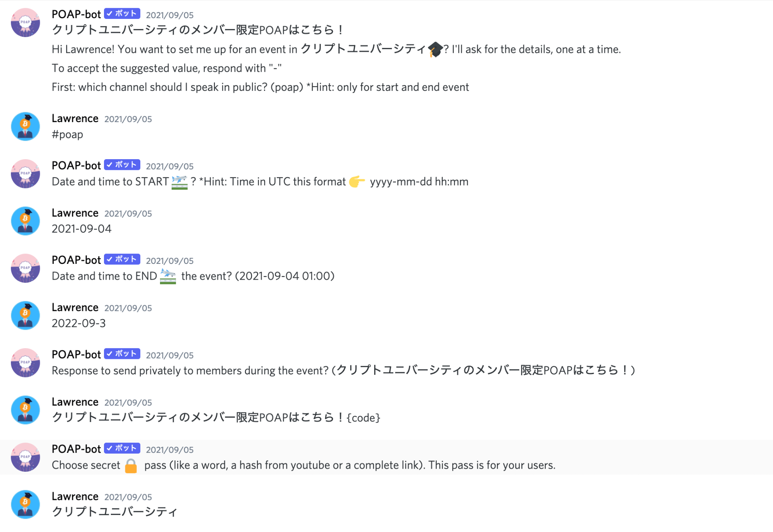Click Lawrence's avatar beside the final クリプトユニバーシティ message
This screenshot has width=773, height=532.
tap(26, 504)
